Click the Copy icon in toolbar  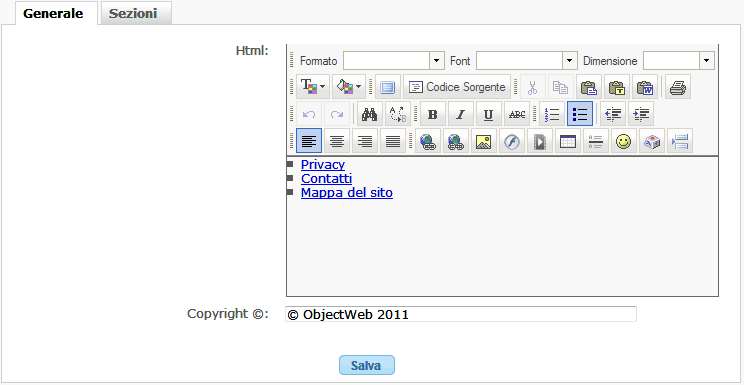point(560,87)
